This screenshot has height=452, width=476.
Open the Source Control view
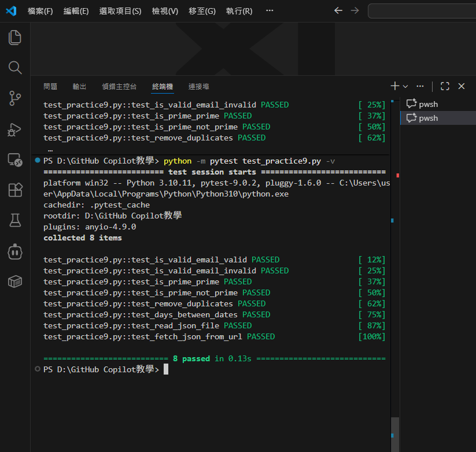(15, 98)
